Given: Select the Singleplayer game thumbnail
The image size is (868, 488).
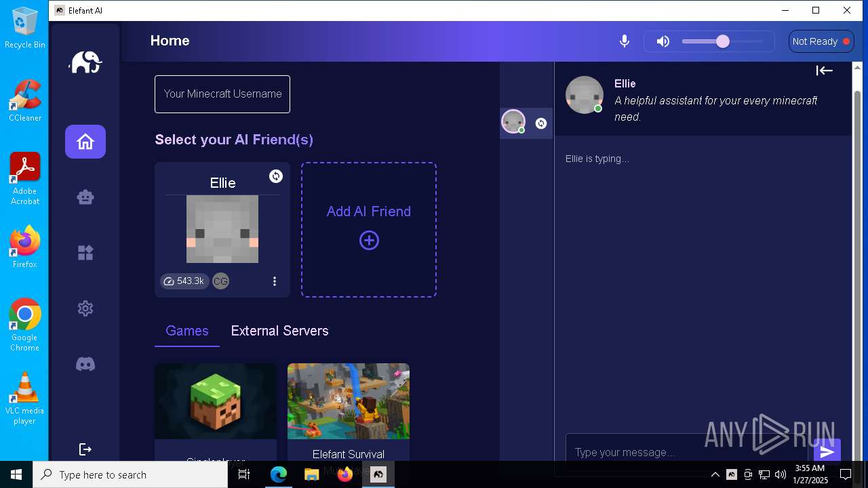Looking at the screenshot, I should (x=216, y=401).
